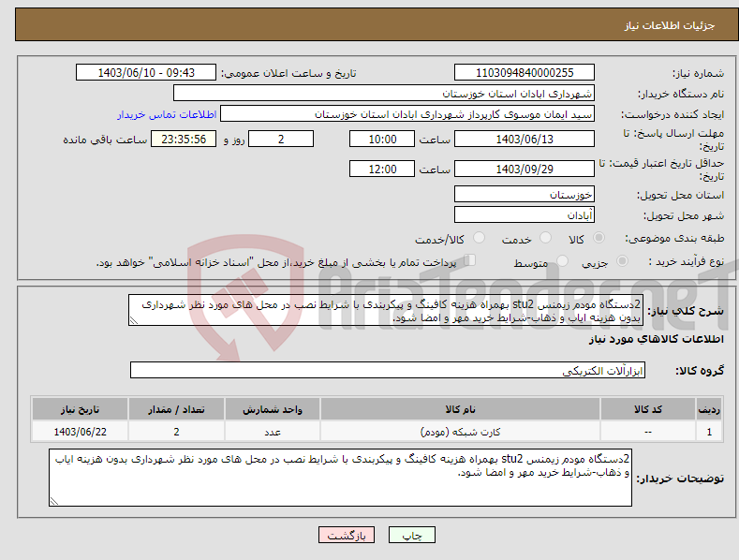
Task: Click the بازگشت back button
Action: tap(347, 535)
